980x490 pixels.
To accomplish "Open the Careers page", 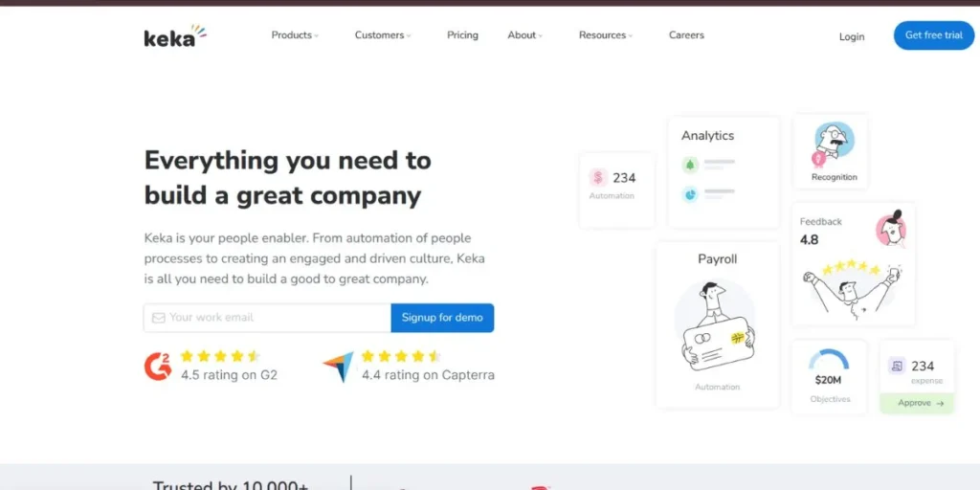I will coord(686,35).
